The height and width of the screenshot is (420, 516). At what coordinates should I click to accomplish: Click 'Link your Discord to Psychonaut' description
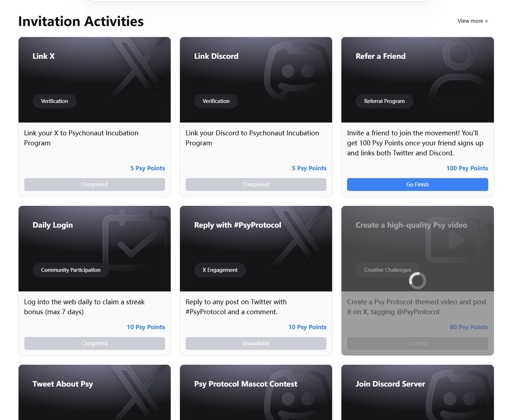(252, 138)
